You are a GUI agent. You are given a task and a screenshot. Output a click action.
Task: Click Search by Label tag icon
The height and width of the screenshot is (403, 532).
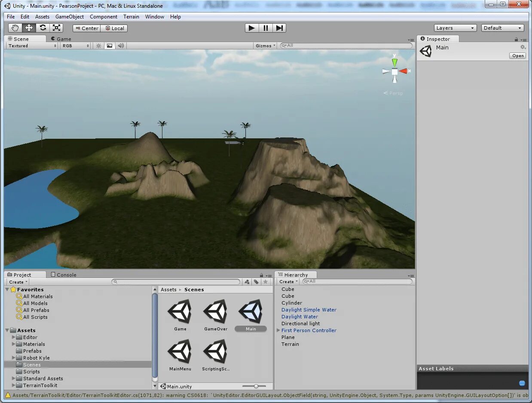pyautogui.click(x=256, y=282)
